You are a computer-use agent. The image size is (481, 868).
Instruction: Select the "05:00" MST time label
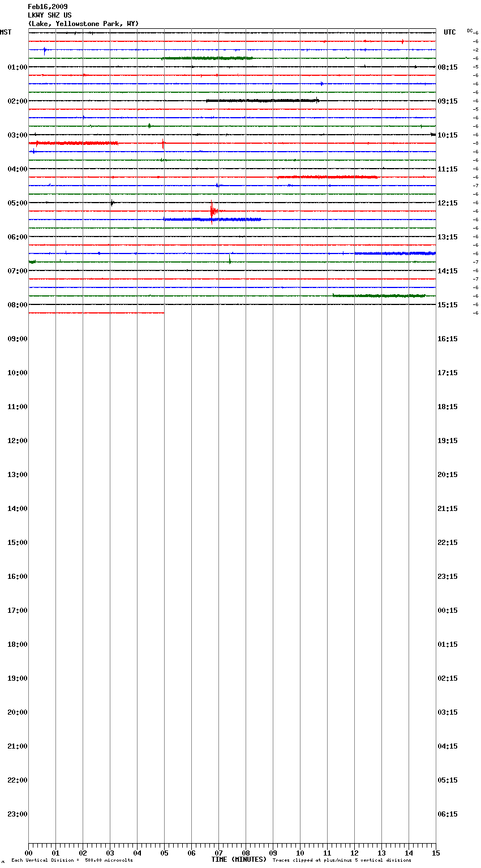18,203
